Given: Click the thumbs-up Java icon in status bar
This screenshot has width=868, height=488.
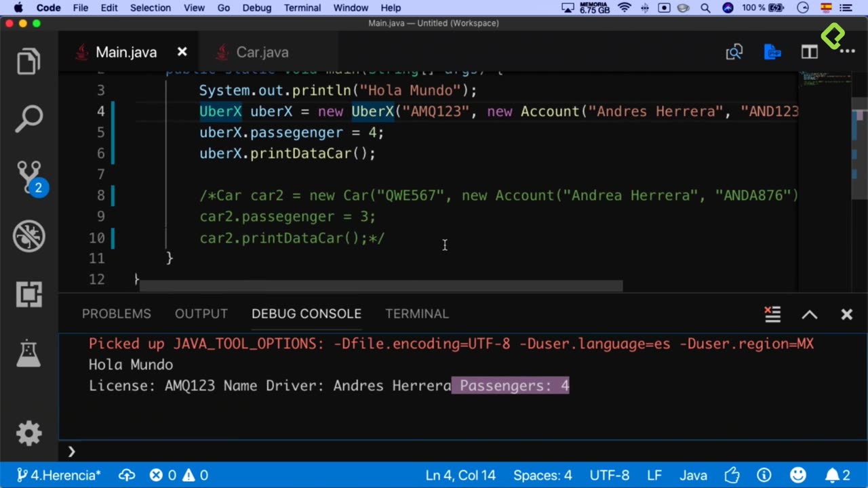Looking at the screenshot, I should 731,475.
